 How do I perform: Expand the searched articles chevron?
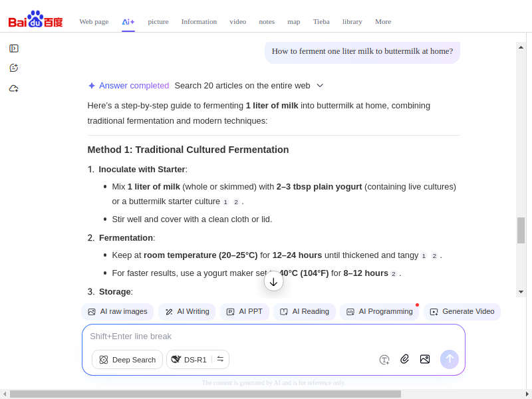(x=320, y=85)
